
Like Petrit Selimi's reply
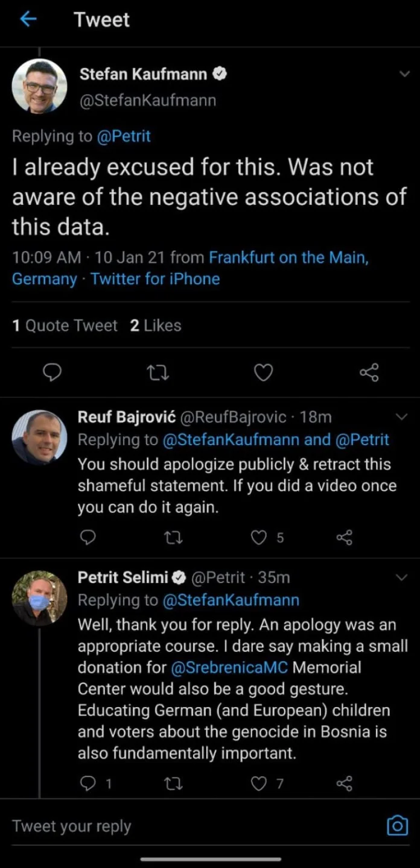(259, 784)
